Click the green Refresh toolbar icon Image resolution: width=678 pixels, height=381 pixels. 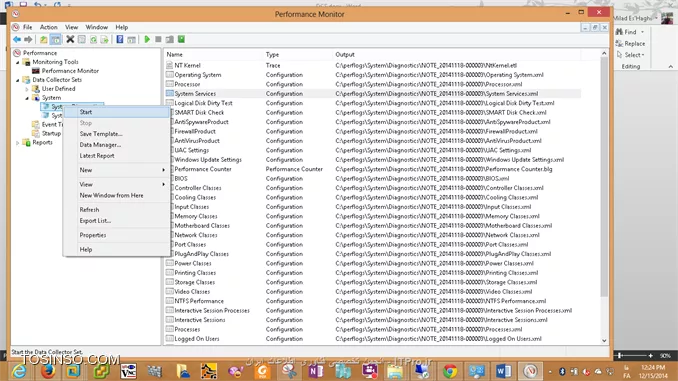93,39
